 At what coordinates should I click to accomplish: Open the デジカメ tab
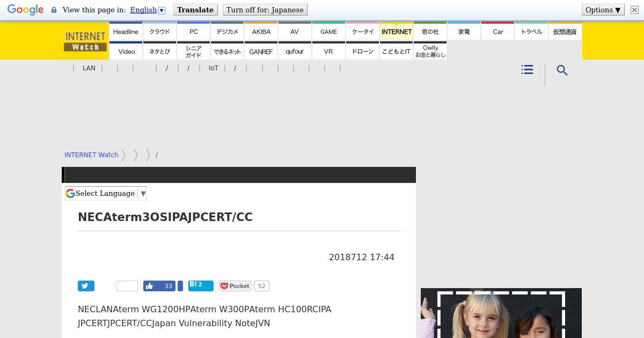click(x=227, y=31)
